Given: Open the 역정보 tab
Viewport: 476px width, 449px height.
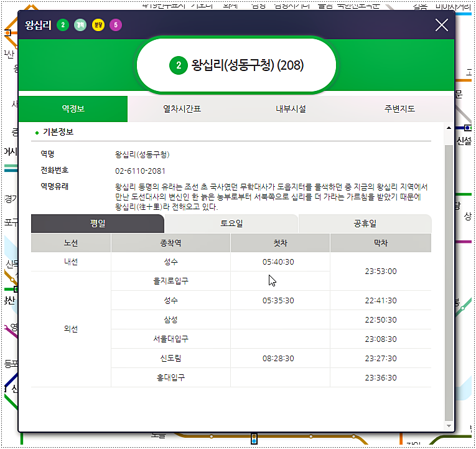Looking at the screenshot, I should (x=73, y=109).
